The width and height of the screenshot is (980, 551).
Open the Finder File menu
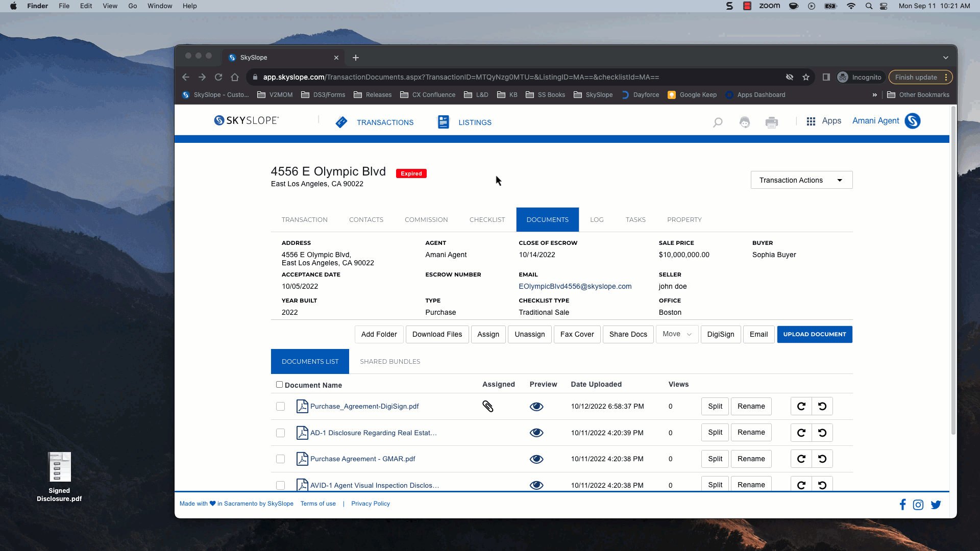[x=64, y=6]
